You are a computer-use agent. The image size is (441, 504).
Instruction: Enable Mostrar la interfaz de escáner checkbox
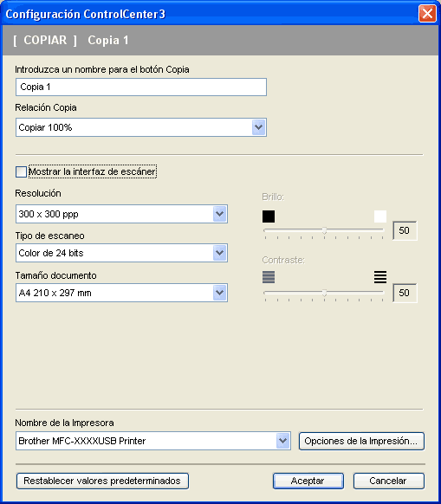coord(22,171)
